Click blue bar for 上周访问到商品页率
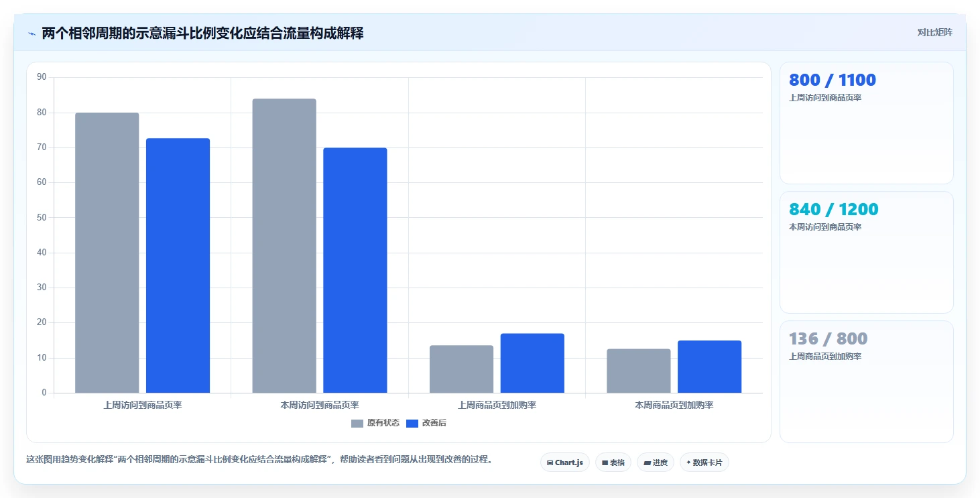 tap(178, 265)
